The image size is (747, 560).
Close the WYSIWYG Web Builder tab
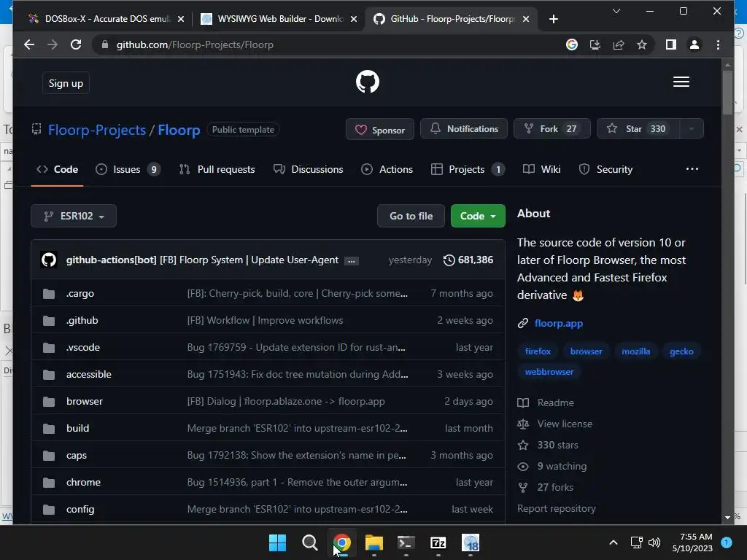click(x=354, y=19)
